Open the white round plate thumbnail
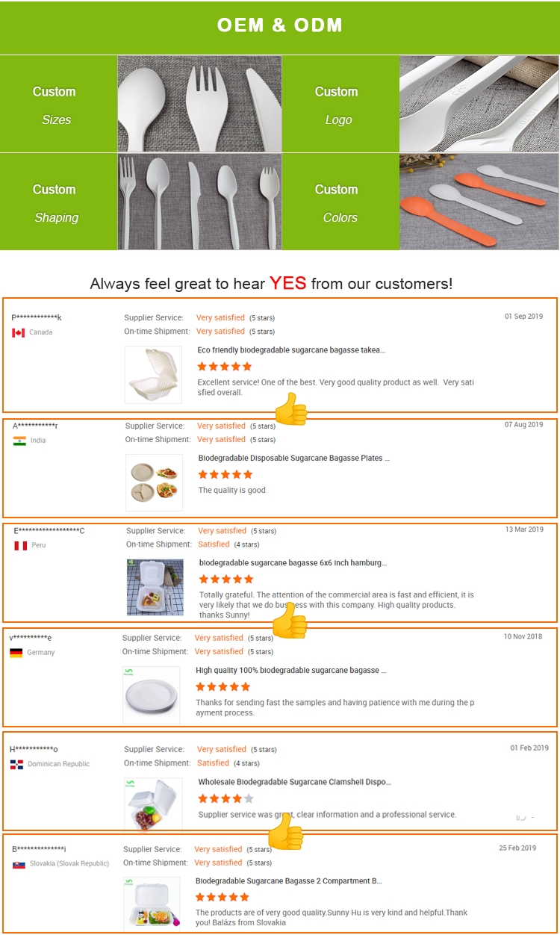 pyautogui.click(x=151, y=695)
